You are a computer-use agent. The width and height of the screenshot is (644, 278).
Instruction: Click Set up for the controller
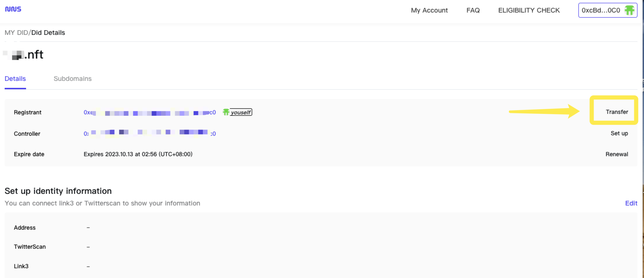tap(619, 133)
